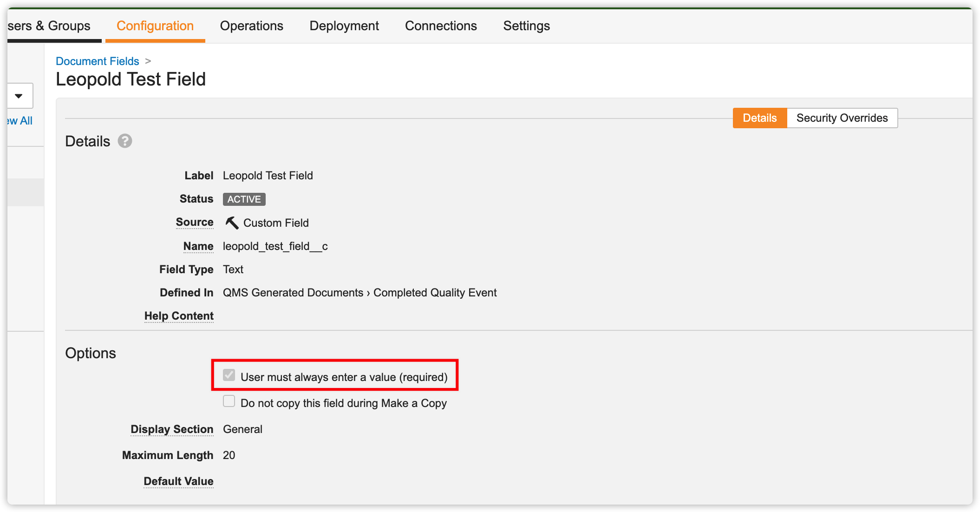This screenshot has width=980, height=512.
Task: Click the Details help question mark icon
Action: (124, 141)
